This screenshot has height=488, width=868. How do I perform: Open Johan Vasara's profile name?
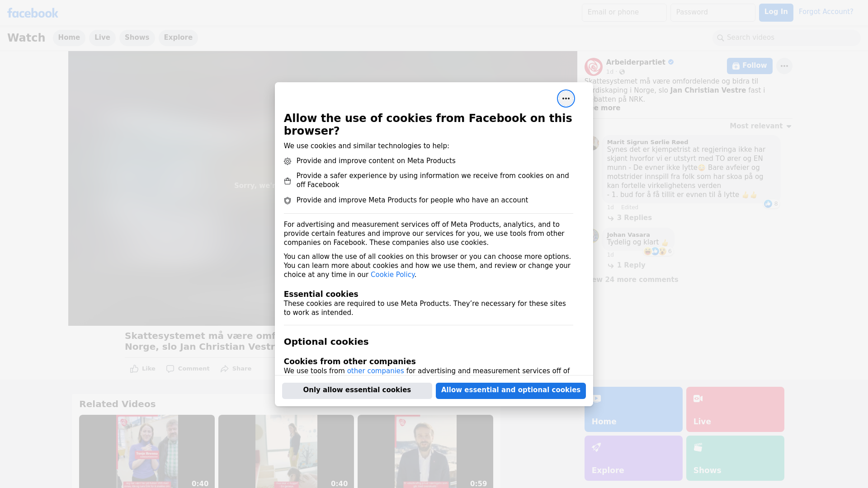pos(628,235)
